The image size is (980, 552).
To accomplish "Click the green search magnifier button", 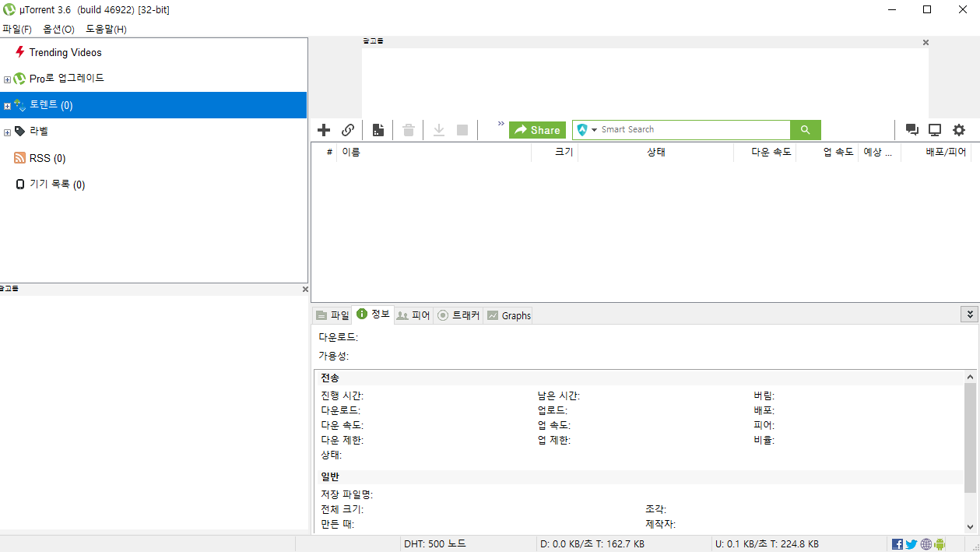I will coord(806,130).
